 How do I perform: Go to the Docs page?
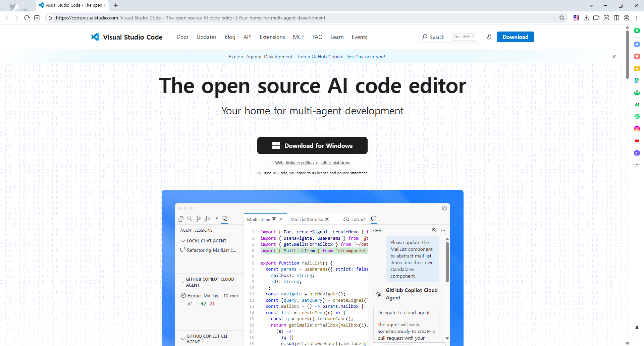182,37
